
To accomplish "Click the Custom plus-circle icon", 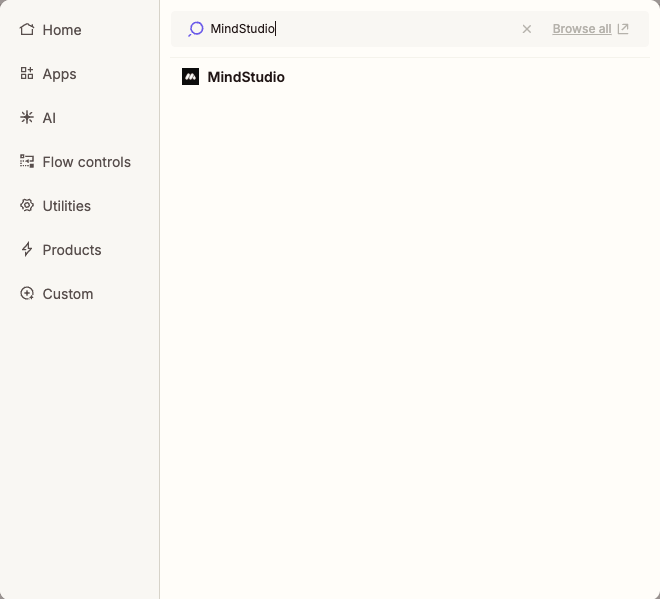I will 27,293.
